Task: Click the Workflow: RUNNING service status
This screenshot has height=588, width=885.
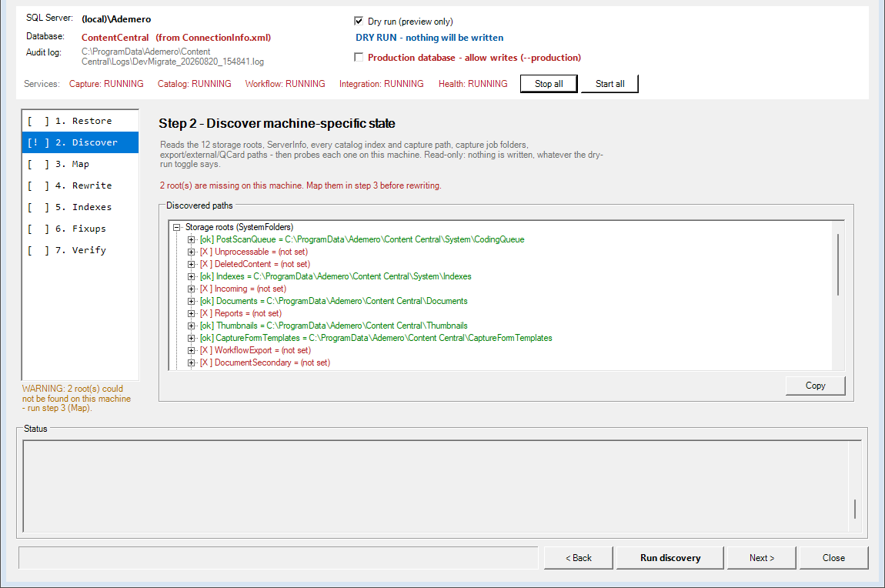Action: (285, 84)
